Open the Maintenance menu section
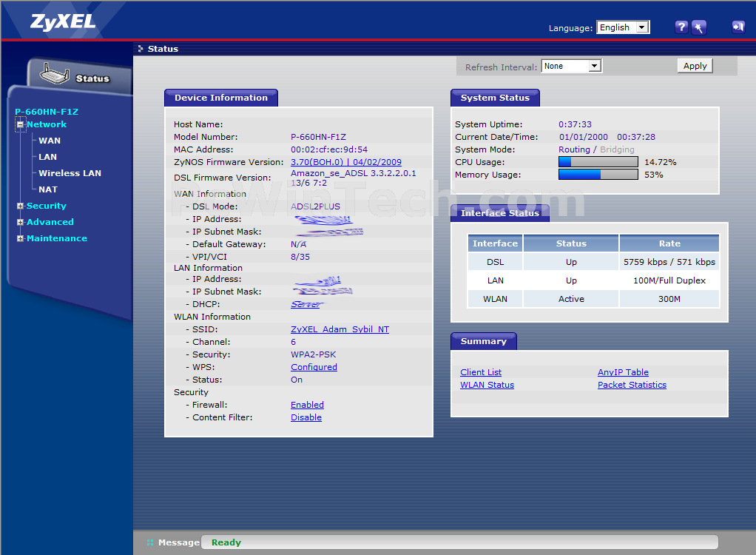Viewport: 756px width, 555px height. pos(57,239)
